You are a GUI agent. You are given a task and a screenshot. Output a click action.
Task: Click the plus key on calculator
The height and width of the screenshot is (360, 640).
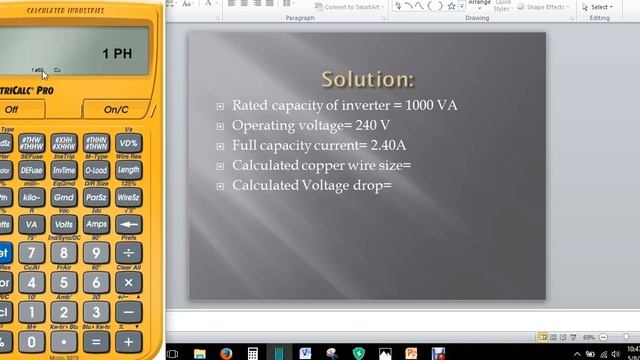click(129, 342)
